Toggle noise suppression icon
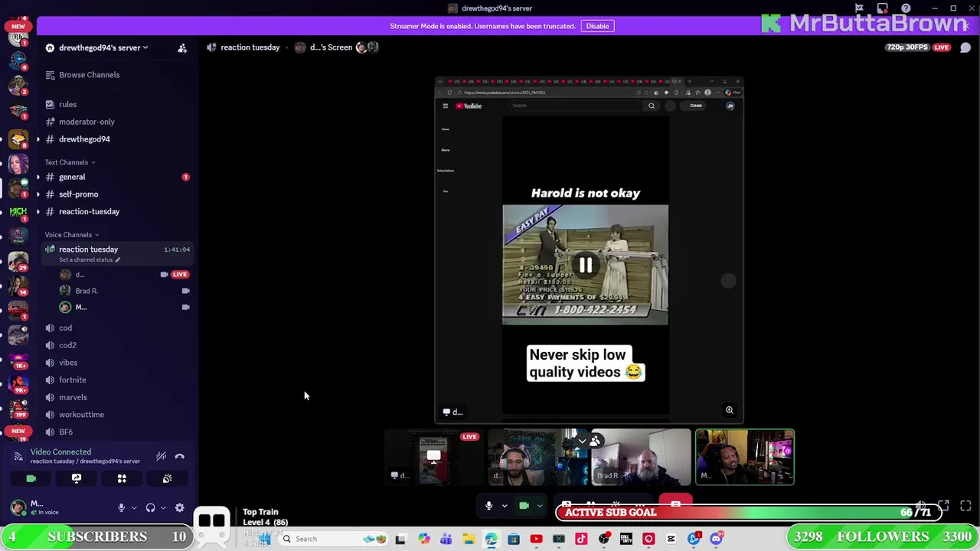Viewport: 980px width, 551px height. coord(161,456)
